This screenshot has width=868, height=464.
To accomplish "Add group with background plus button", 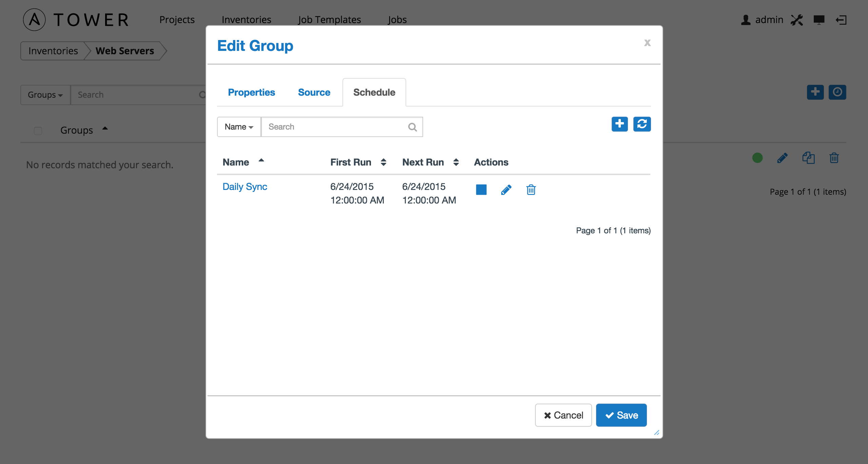I will coord(815,92).
